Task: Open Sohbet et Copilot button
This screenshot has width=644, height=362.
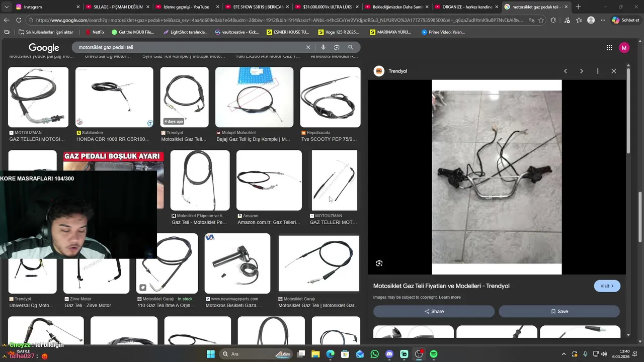Action: (x=625, y=20)
